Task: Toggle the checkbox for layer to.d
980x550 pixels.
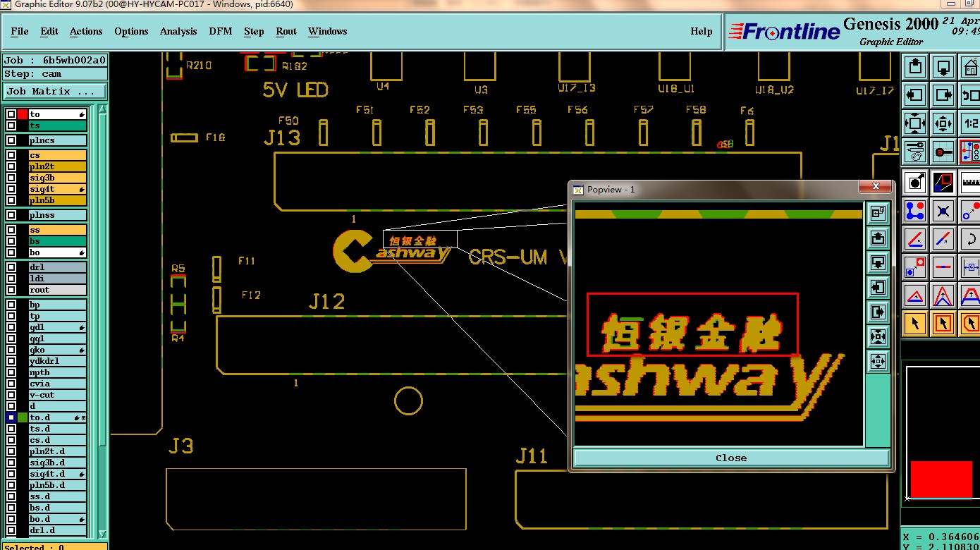Action: [x=11, y=417]
